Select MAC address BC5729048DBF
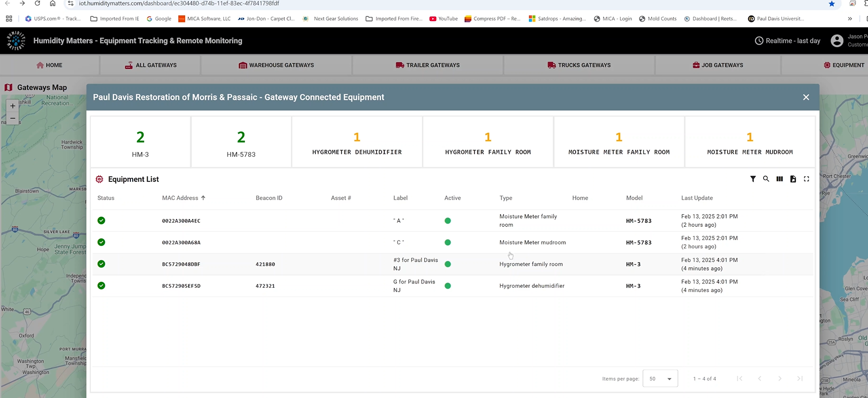Image resolution: width=868 pixels, height=398 pixels. coord(181,264)
